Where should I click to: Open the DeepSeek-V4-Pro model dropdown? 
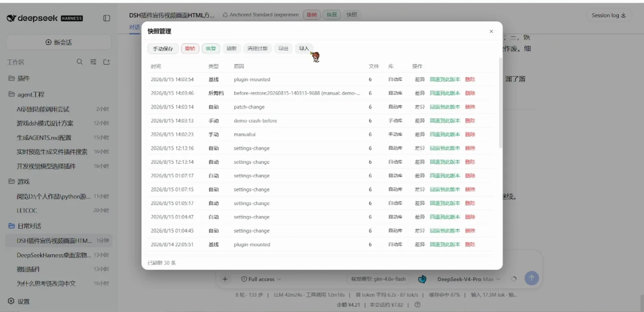click(x=469, y=279)
